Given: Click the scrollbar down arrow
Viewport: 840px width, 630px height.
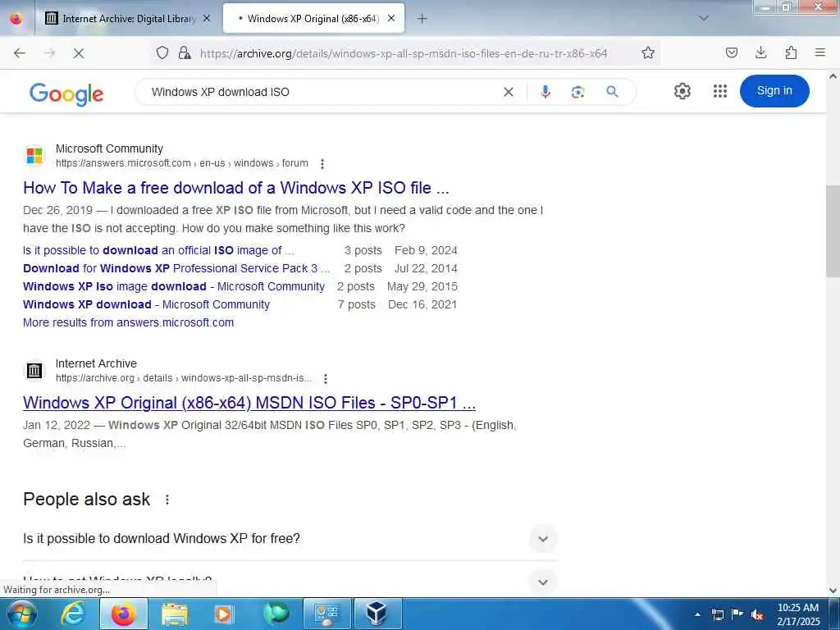Looking at the screenshot, I should click(833, 591).
